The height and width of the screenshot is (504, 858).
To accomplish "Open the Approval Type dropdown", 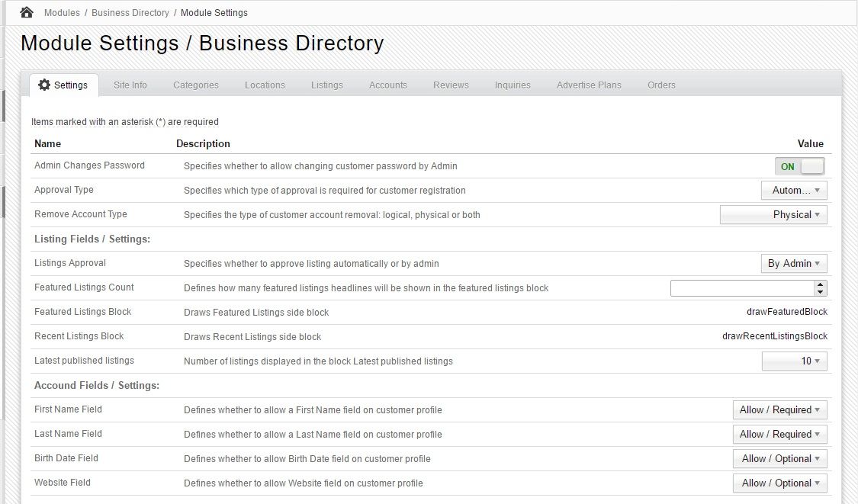I will click(x=794, y=190).
